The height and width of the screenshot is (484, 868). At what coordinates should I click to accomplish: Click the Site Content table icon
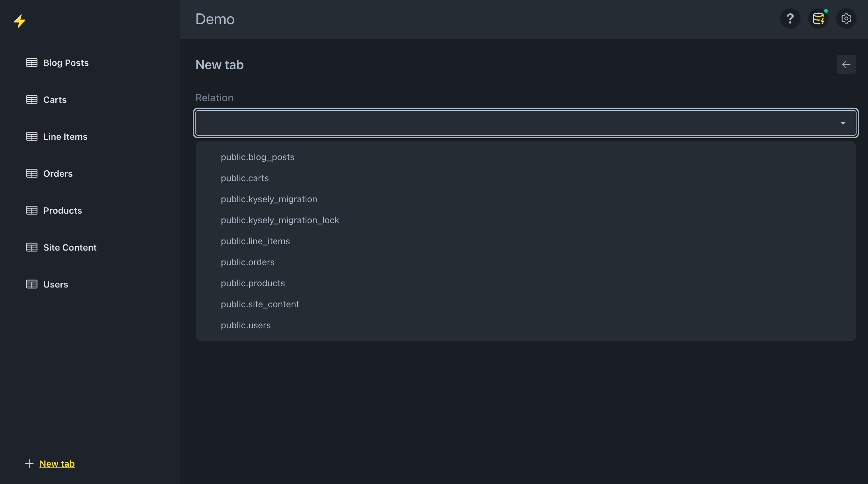(32, 247)
